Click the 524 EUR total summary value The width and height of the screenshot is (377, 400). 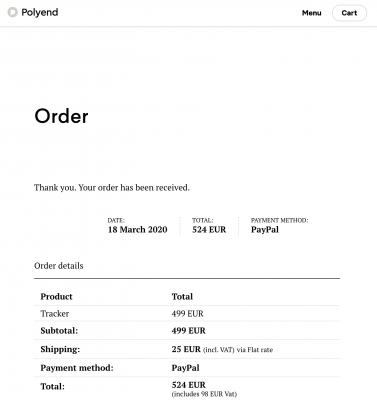click(209, 230)
